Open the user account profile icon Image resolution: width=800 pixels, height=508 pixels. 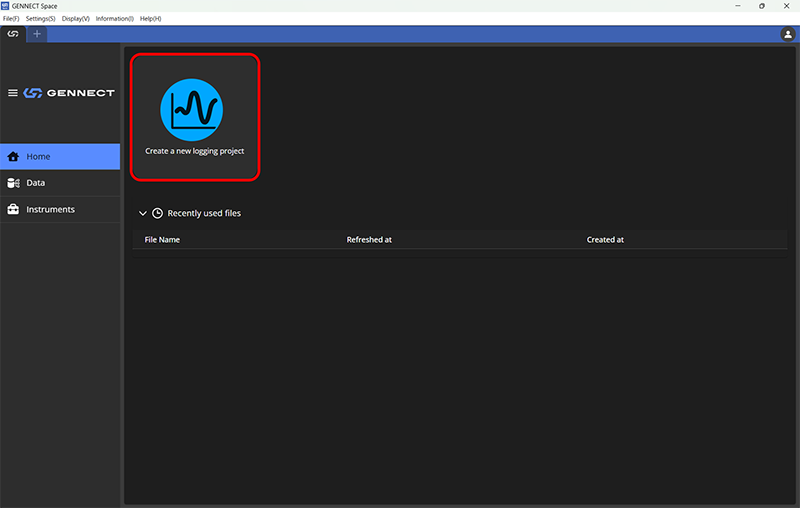click(x=788, y=34)
